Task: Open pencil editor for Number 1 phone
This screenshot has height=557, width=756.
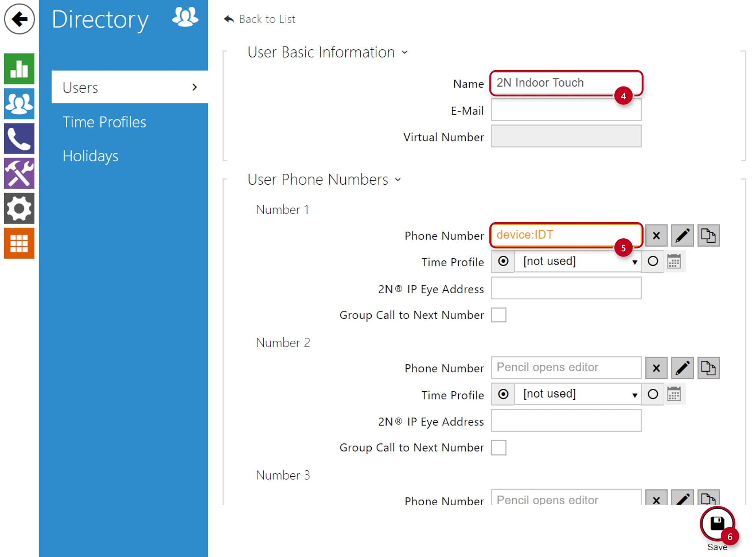Action: (x=682, y=236)
